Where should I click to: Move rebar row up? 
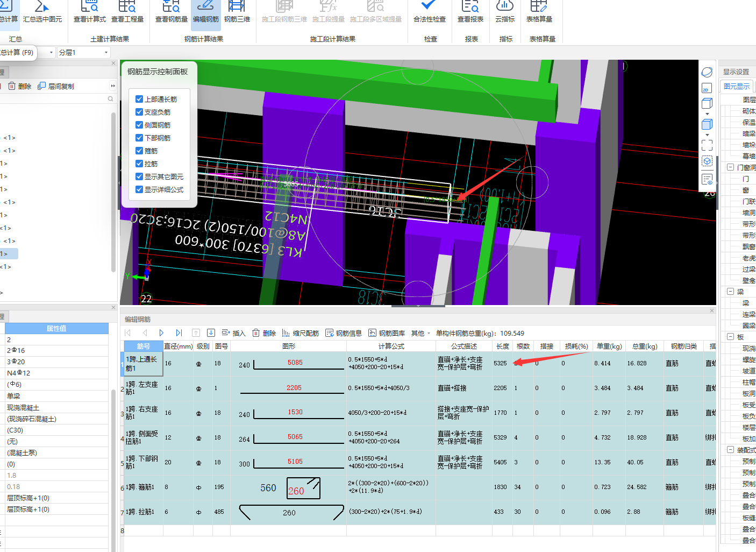[x=196, y=333]
